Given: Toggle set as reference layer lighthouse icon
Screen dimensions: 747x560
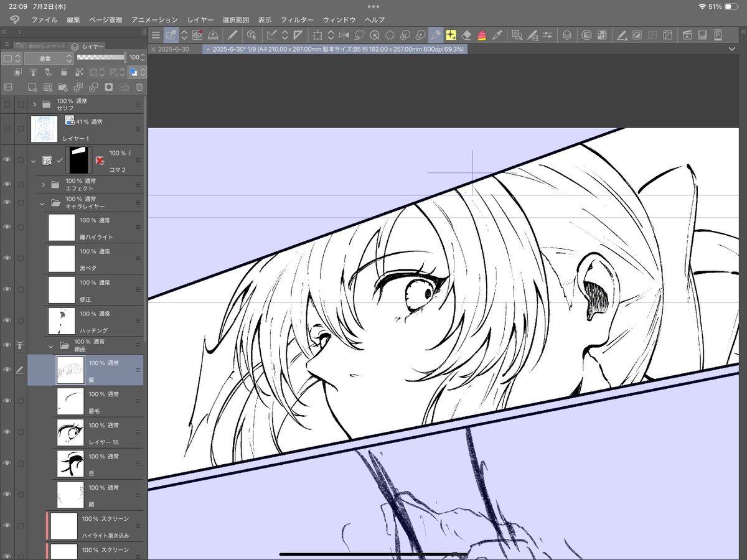Looking at the screenshot, I should point(33,72).
